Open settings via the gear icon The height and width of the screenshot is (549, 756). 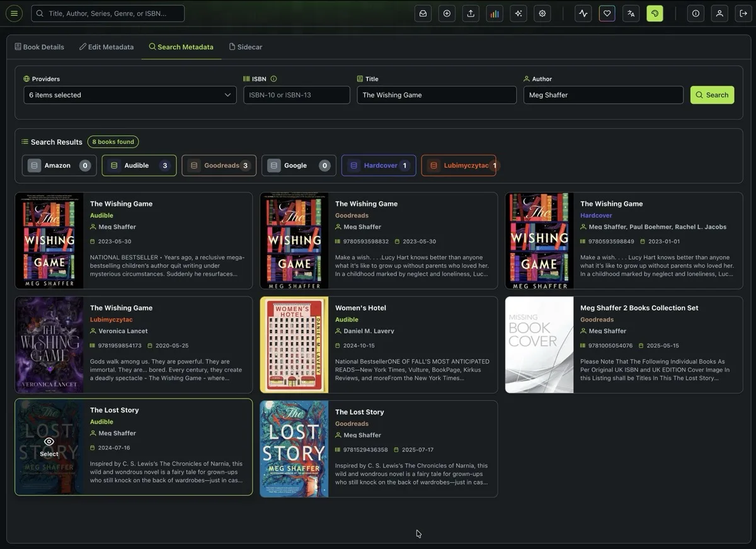pyautogui.click(x=542, y=13)
